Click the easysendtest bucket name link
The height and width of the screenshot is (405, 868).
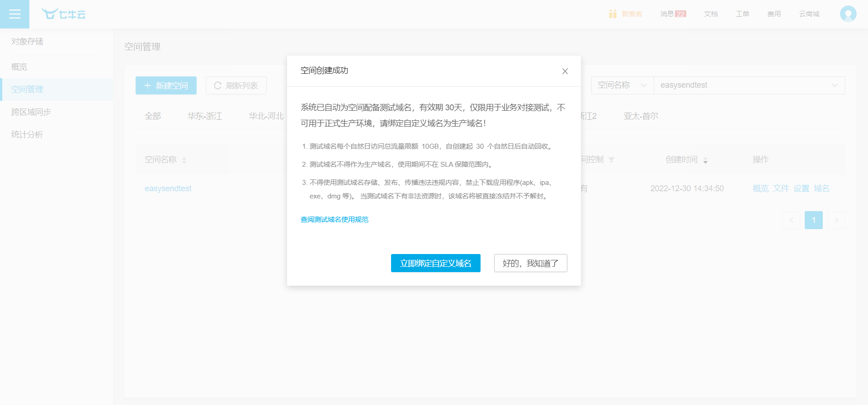pos(168,188)
